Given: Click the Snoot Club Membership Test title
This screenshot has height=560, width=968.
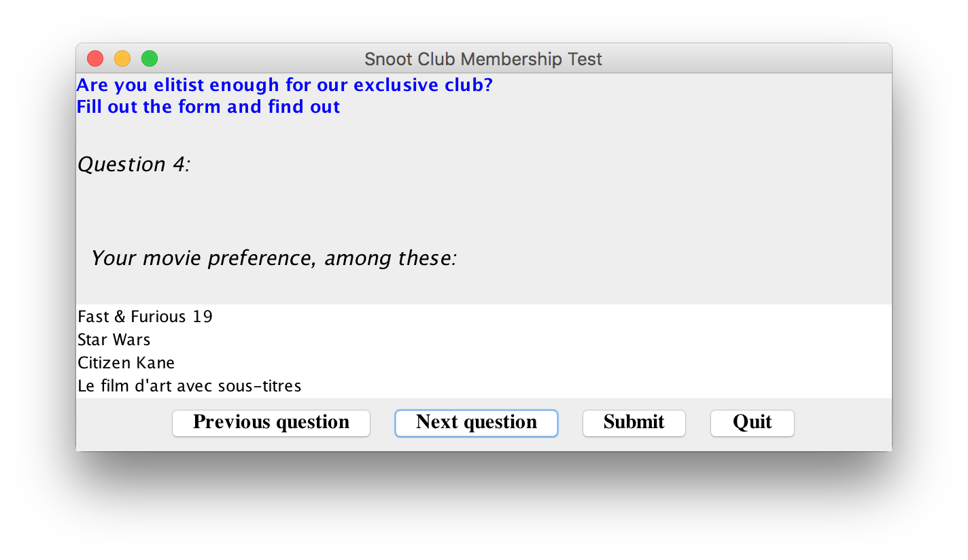Looking at the screenshot, I should 483,59.
